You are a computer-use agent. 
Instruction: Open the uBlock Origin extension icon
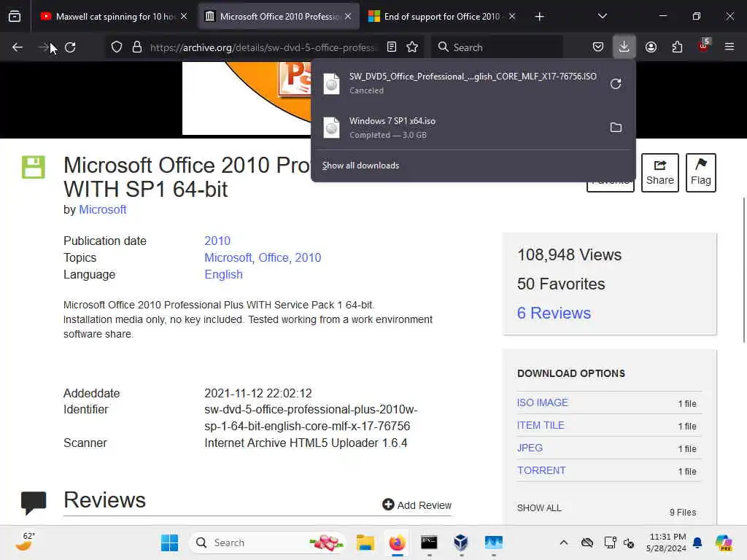[704, 46]
